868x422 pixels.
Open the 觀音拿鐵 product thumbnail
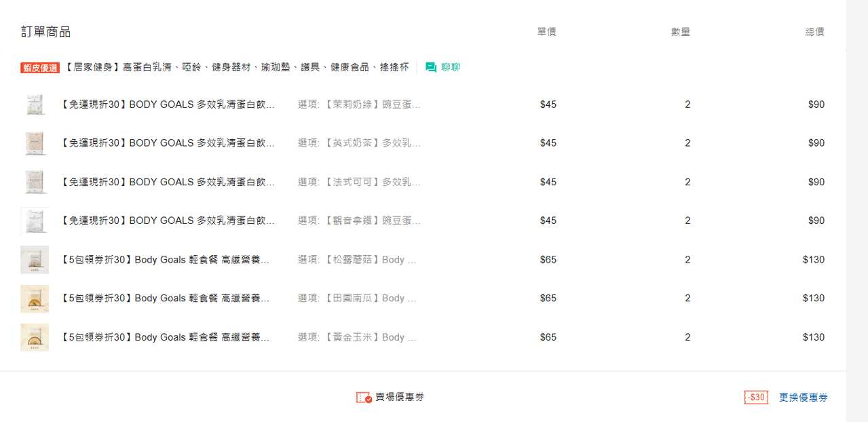click(x=35, y=220)
